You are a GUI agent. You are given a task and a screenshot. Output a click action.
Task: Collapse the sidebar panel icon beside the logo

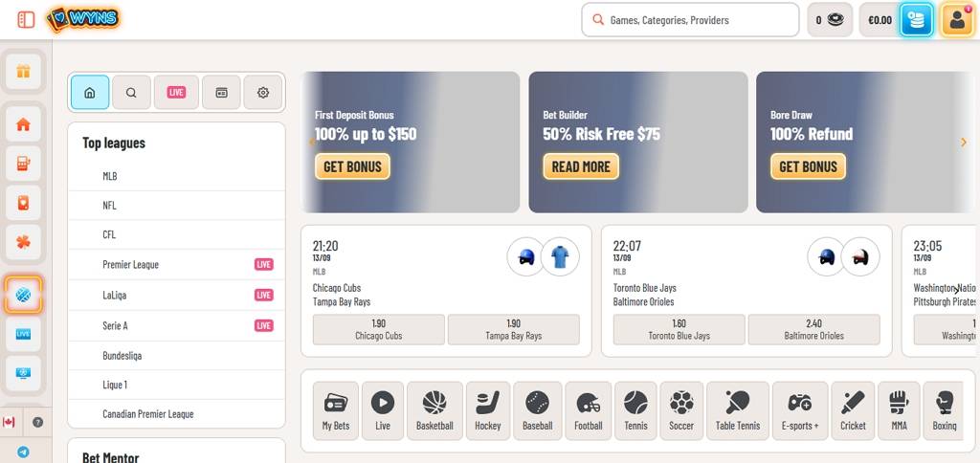pyautogui.click(x=26, y=19)
